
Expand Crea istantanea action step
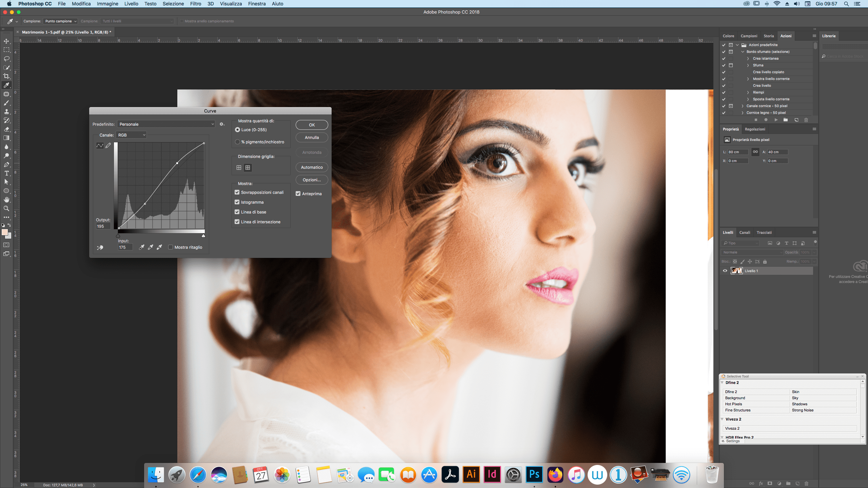[748, 58]
